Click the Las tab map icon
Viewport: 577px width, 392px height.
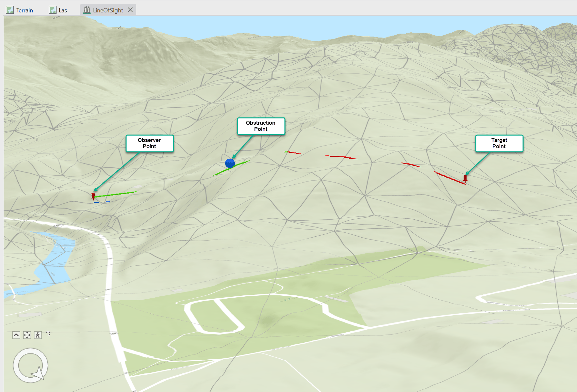pyautogui.click(x=52, y=9)
